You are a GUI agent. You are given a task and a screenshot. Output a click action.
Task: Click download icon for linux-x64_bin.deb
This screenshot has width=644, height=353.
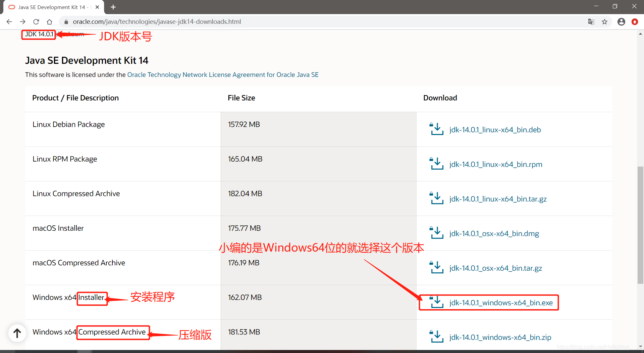(437, 129)
